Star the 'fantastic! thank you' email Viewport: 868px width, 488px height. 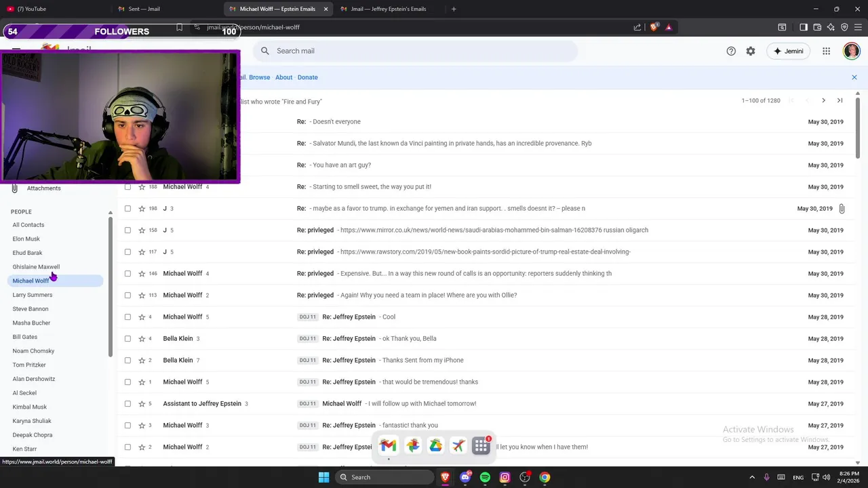(x=142, y=425)
